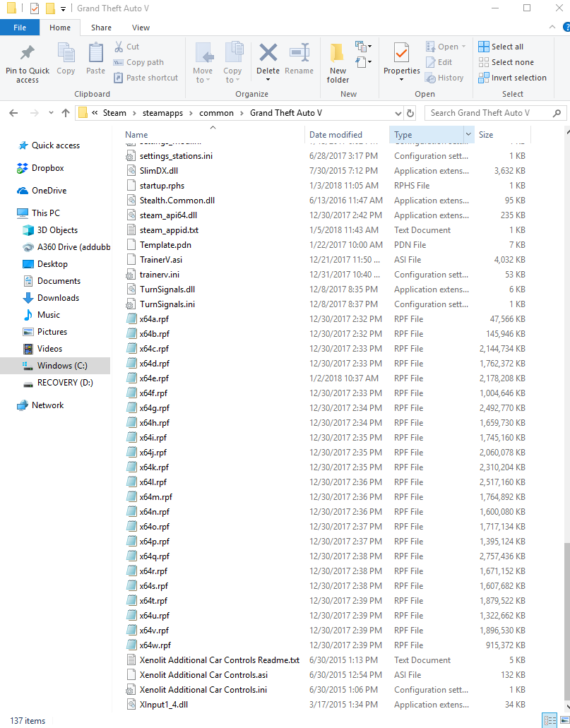This screenshot has width=570, height=728.
Task: Open the Properties ribbon icon
Action: pos(401,52)
